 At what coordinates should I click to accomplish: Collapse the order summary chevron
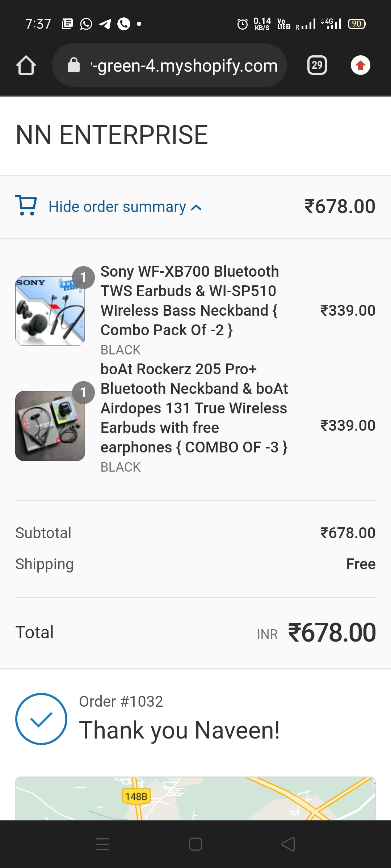point(196,208)
